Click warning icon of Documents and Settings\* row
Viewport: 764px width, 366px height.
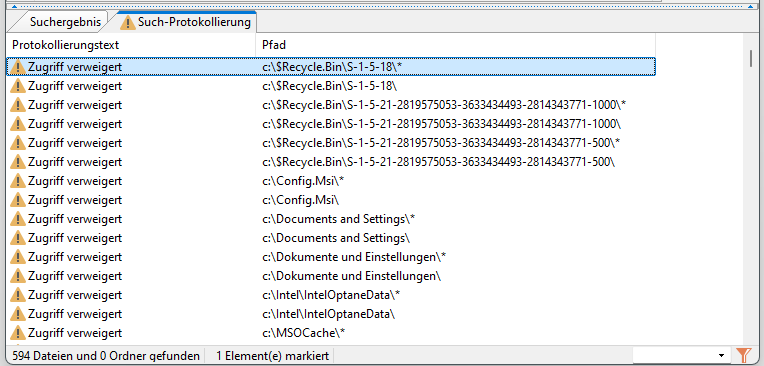18,219
